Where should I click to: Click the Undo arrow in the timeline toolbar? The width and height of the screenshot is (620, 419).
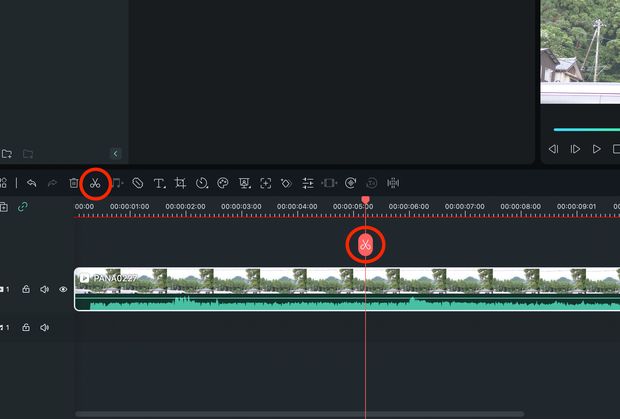click(x=32, y=183)
